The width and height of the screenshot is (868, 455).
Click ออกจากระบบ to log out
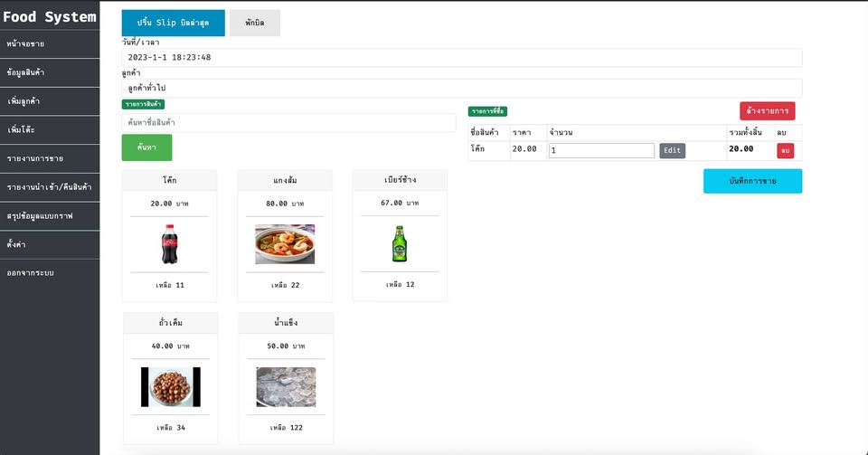(x=30, y=272)
